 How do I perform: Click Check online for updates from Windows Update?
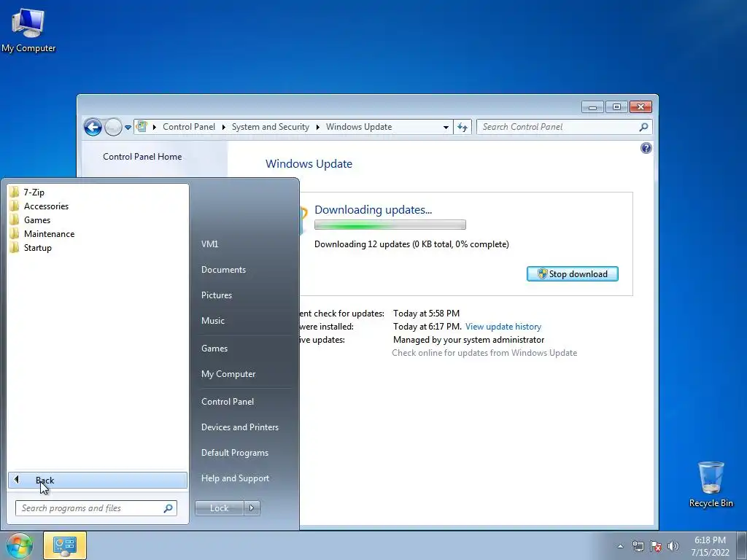pos(484,353)
